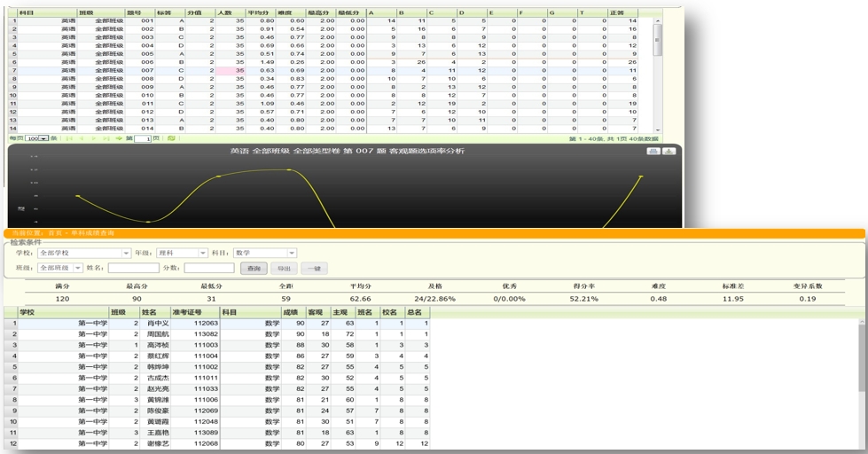Sort by 正答 column header in item table
Viewport: 868px width, 454px height.
point(622,12)
